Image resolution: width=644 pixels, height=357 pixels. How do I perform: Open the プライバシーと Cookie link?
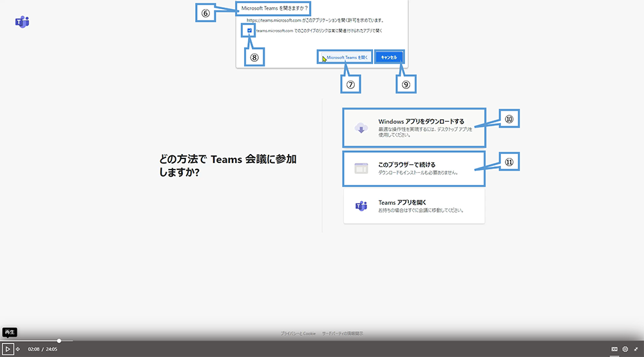click(x=298, y=334)
